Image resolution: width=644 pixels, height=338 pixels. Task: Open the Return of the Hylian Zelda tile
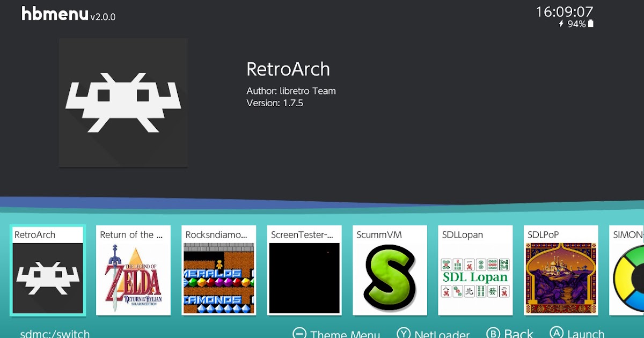click(x=133, y=270)
